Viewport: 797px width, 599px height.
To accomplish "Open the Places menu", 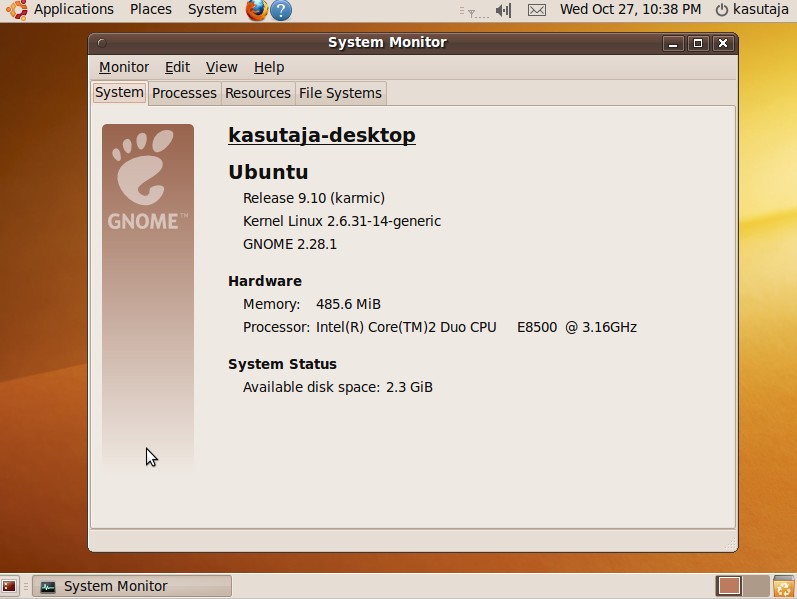I will (x=151, y=10).
